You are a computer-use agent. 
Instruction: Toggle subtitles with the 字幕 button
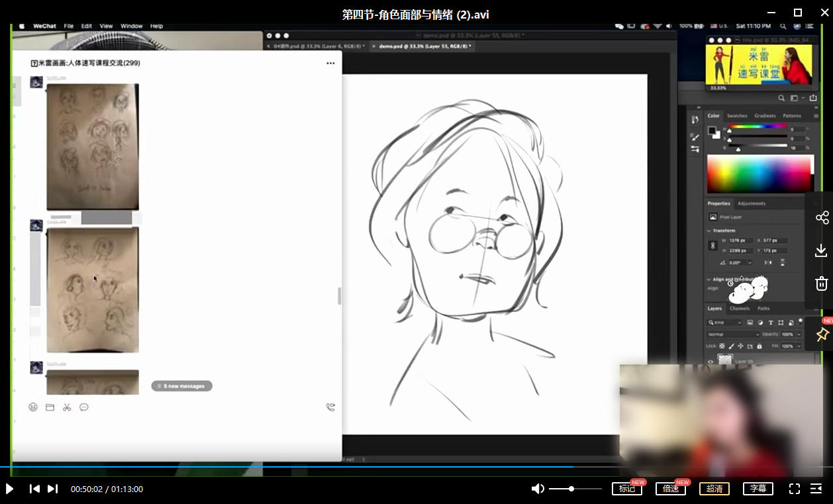tap(758, 489)
